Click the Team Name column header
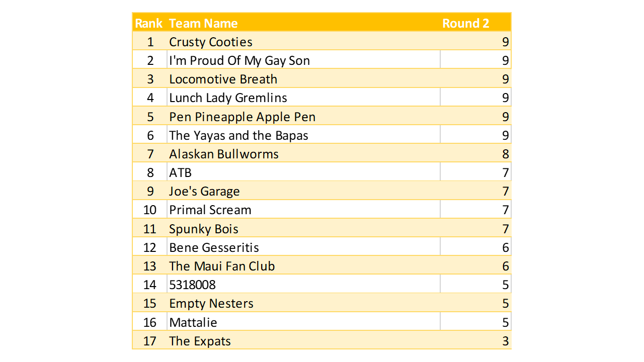Image resolution: width=644 pixels, height=362 pixels. pyautogui.click(x=203, y=23)
